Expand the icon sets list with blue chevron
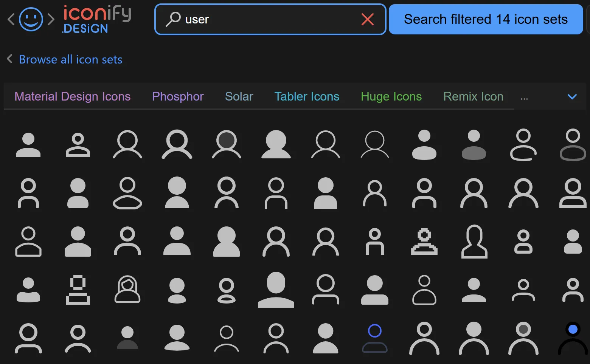Image resolution: width=590 pixels, height=364 pixels. click(572, 97)
